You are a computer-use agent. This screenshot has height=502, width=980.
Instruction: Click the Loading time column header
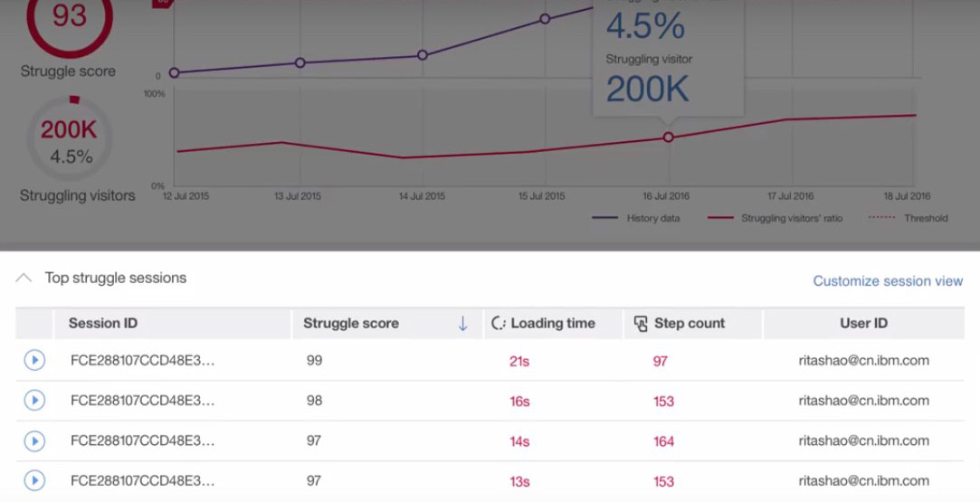(x=553, y=324)
